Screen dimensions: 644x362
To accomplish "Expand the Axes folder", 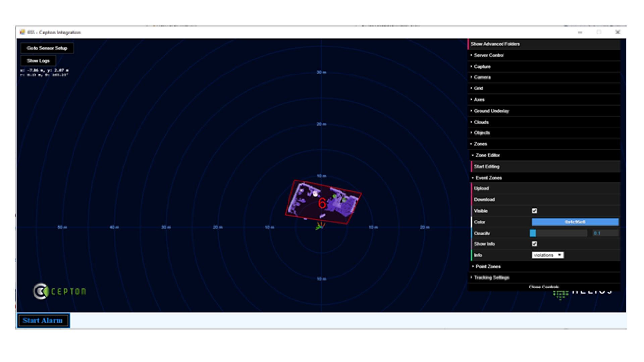I will 544,100.
